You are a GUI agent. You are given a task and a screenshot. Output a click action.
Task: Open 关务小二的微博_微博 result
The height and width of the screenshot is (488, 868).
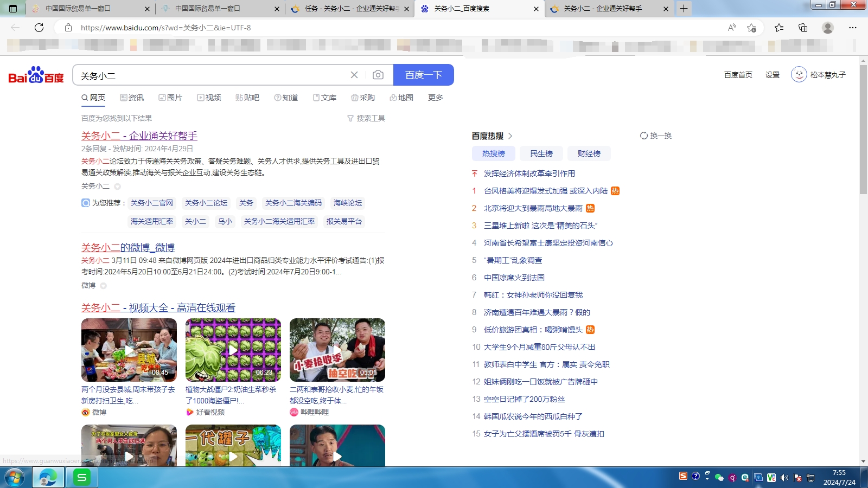click(128, 247)
